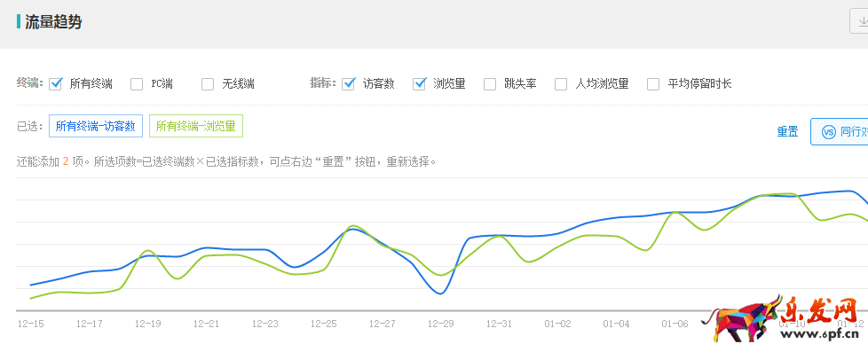Click the 所有终端-访客数 selected tag
Viewport: 868px width, 352px height.
point(96,126)
